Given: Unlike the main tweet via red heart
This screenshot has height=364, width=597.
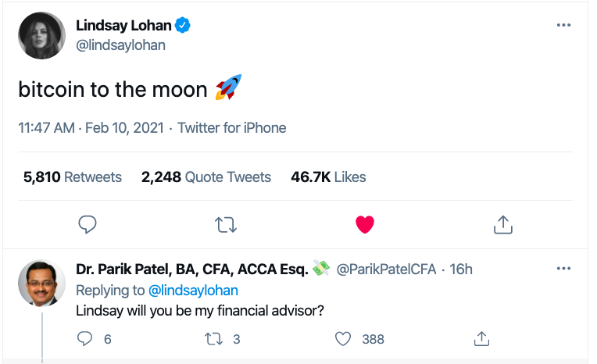Looking at the screenshot, I should coord(365,225).
